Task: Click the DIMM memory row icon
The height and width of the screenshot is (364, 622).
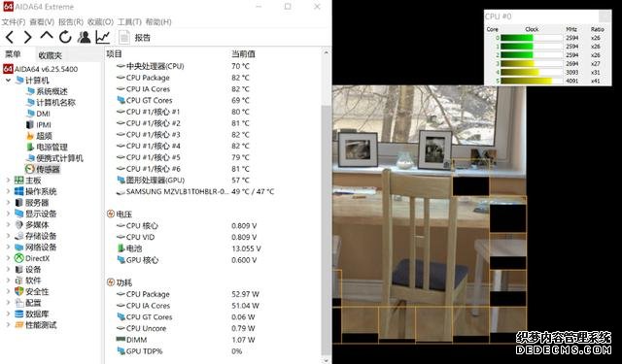Action: click(121, 340)
